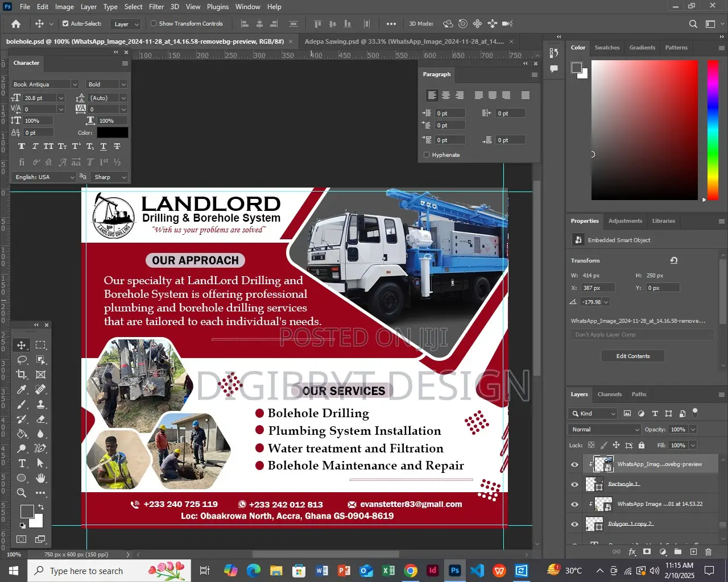Select the Eyedropper tool
728x582 pixels.
(22, 389)
